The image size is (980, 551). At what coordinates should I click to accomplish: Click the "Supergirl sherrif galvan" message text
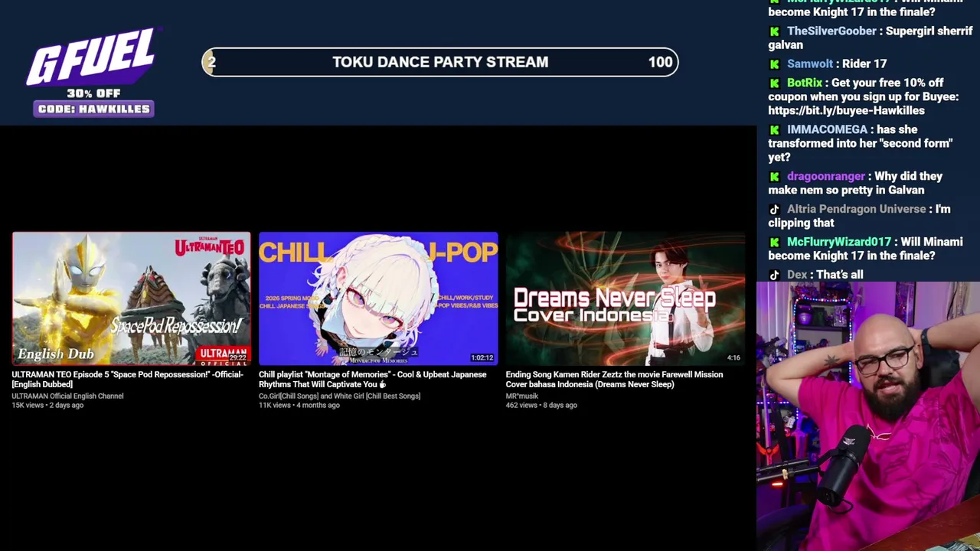click(871, 38)
